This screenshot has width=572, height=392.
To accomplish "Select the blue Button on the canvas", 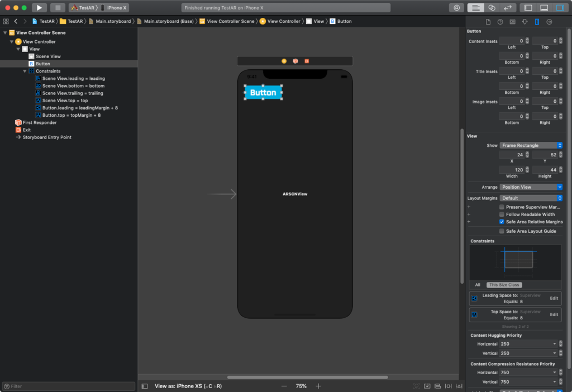I will [263, 93].
